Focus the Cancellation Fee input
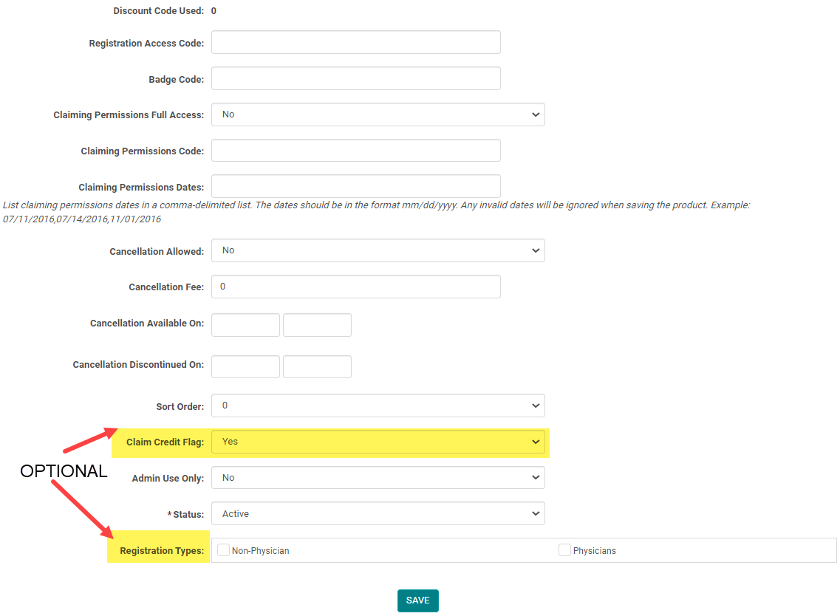The image size is (840, 616). (355, 287)
